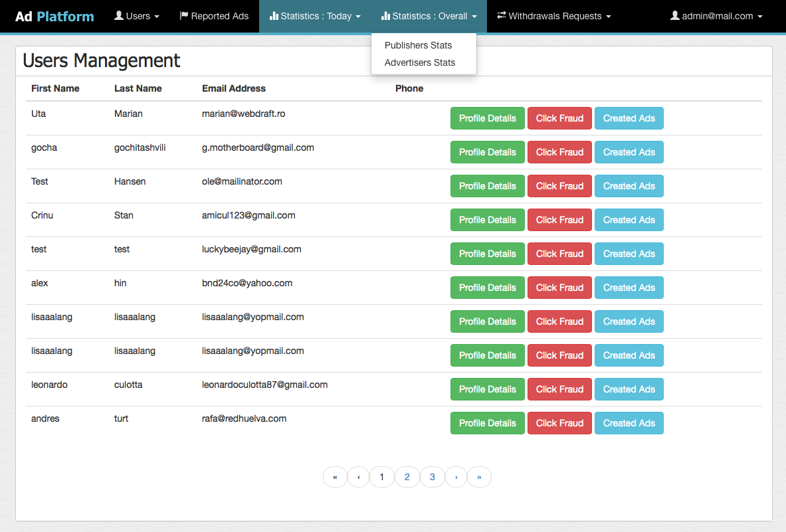Click the Ad Platform brand logo
This screenshot has width=786, height=532.
coord(54,16)
